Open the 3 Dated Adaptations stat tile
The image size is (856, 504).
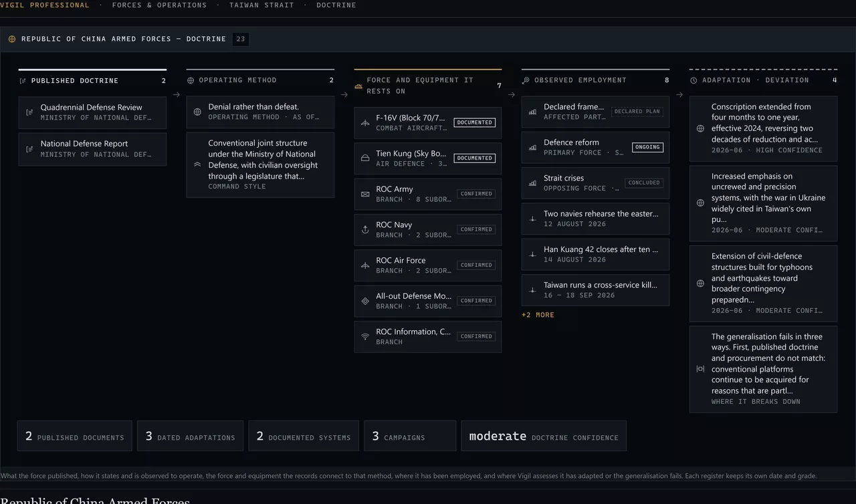[x=191, y=436]
